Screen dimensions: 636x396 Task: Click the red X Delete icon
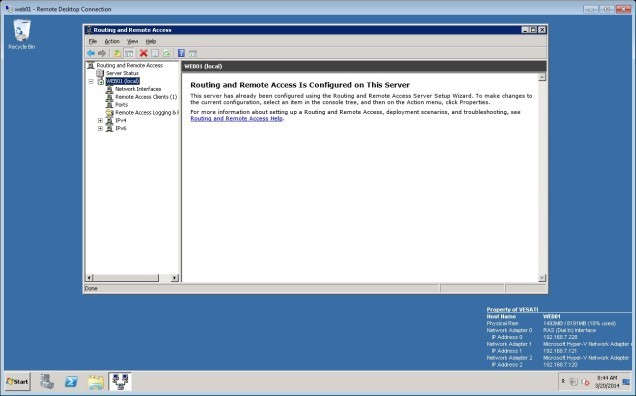pos(143,53)
